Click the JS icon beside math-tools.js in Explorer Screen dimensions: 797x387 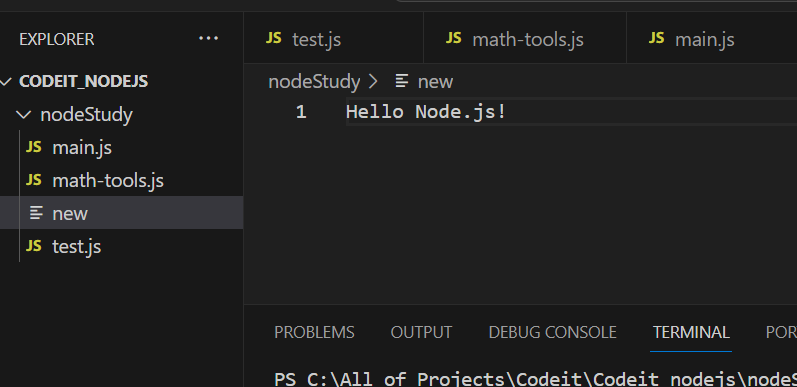(34, 180)
